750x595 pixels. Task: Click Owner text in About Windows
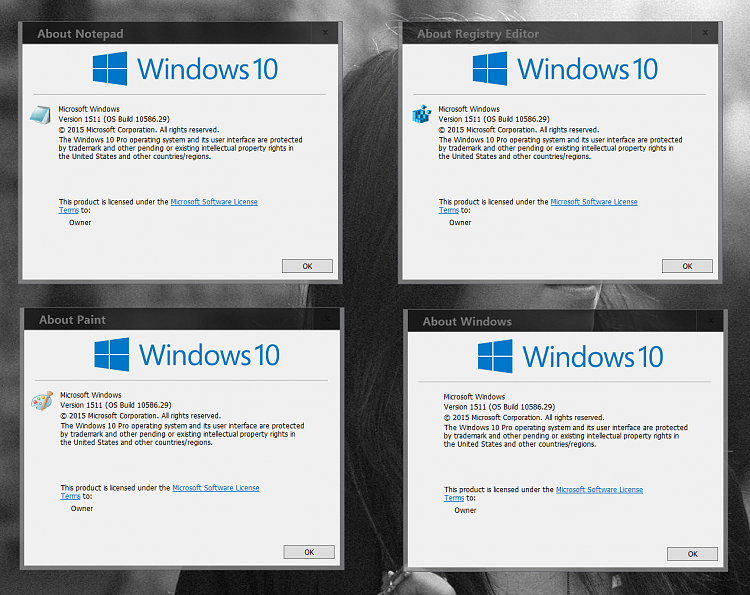465,511
